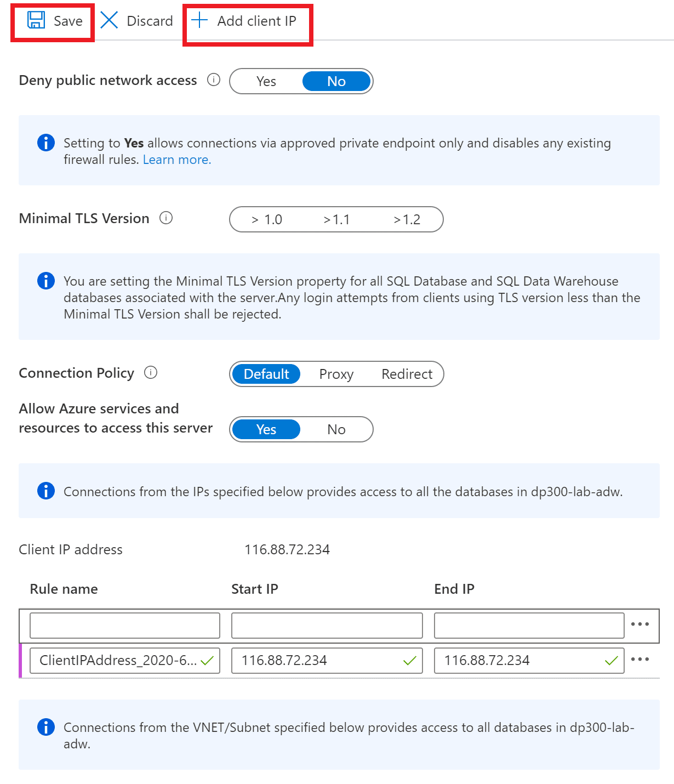Screen dimensions: 674x784
Task: Open the Connection Policy tooltip
Action: point(150,373)
